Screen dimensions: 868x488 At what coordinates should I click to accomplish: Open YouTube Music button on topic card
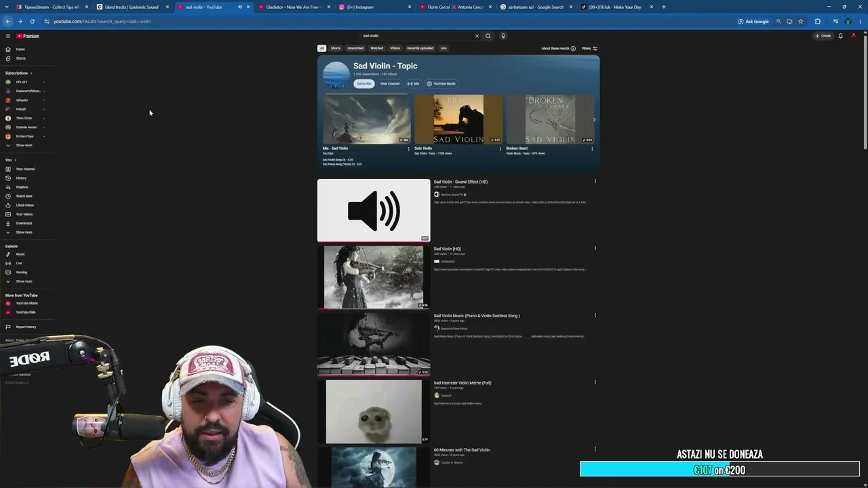coord(441,83)
